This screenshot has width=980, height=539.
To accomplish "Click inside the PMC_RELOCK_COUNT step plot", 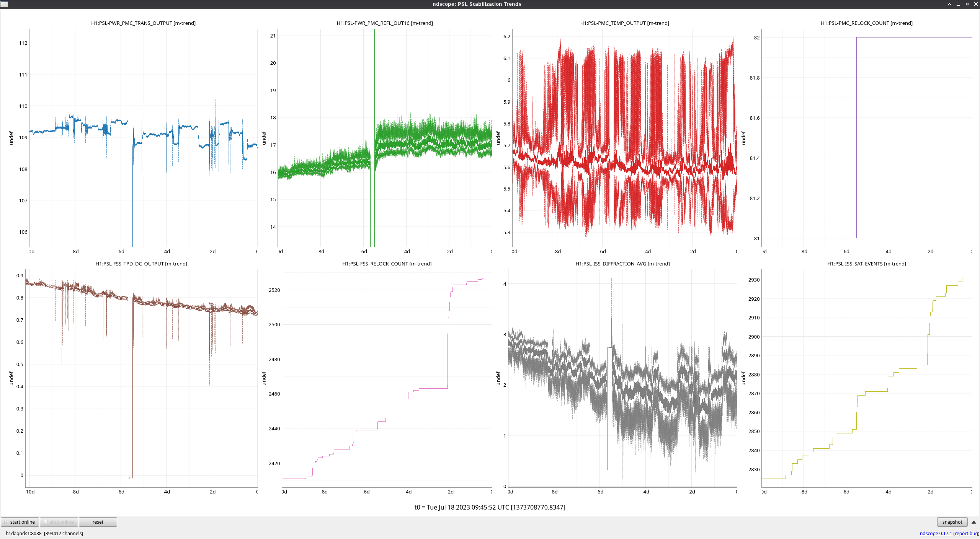I will pyautogui.click(x=867, y=138).
